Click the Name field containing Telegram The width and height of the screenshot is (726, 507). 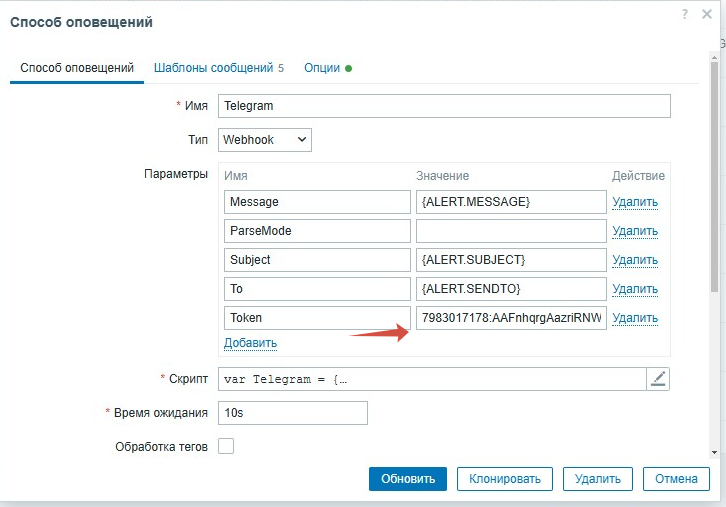pyautogui.click(x=444, y=106)
